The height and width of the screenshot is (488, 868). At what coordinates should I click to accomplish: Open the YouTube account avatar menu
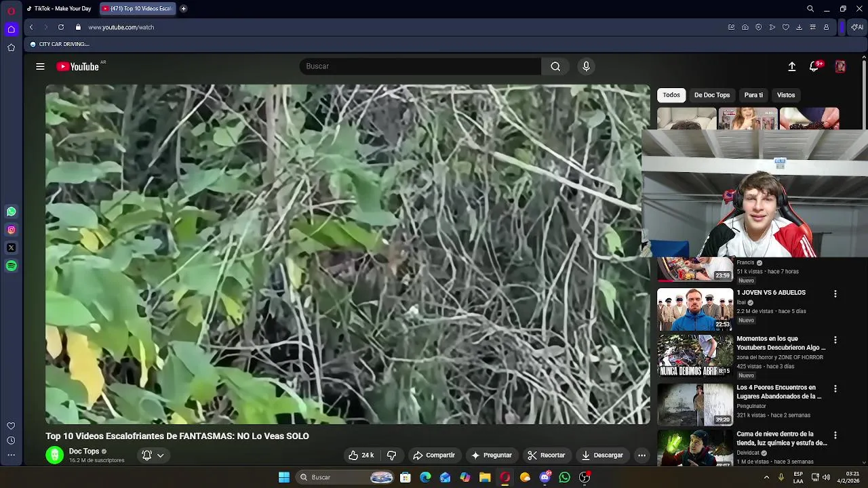tap(840, 66)
